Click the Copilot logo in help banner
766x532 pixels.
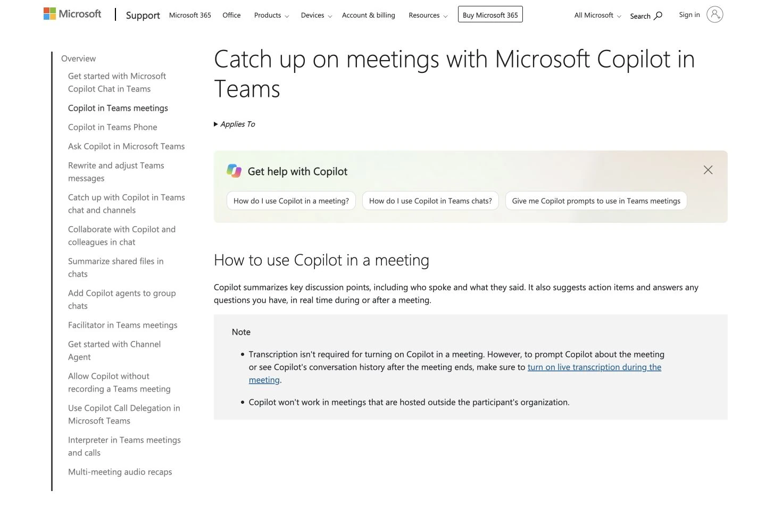pyautogui.click(x=234, y=171)
